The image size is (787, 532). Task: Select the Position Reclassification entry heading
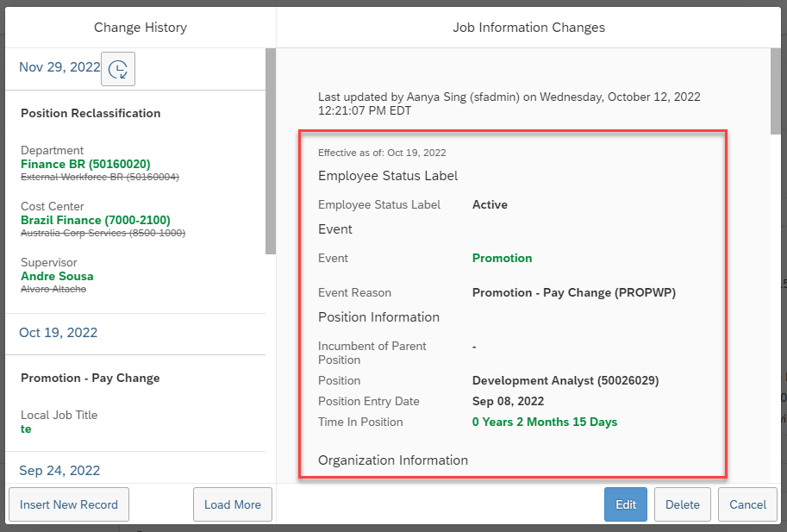[x=91, y=114]
